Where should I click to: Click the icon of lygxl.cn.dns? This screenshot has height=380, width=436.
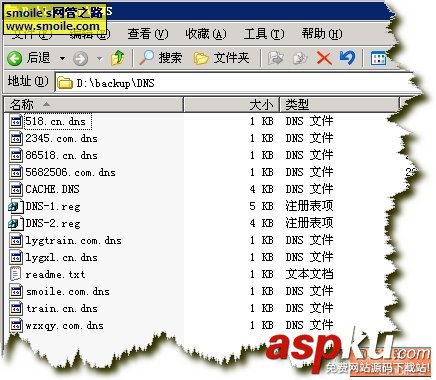click(x=16, y=257)
